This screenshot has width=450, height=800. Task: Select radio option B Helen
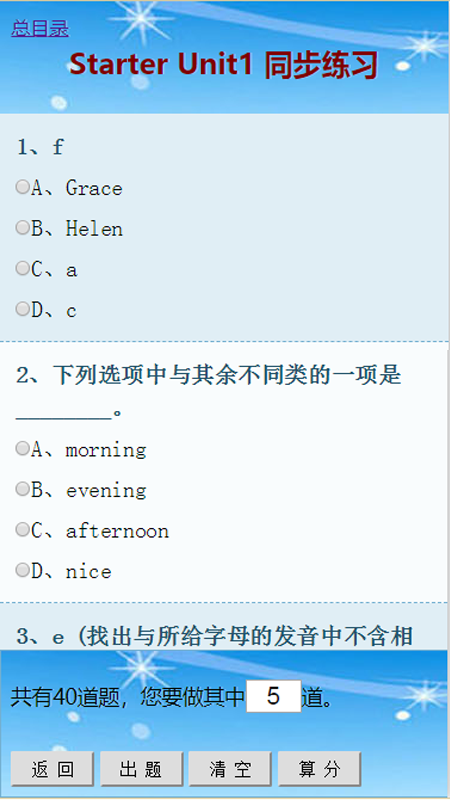point(22,228)
